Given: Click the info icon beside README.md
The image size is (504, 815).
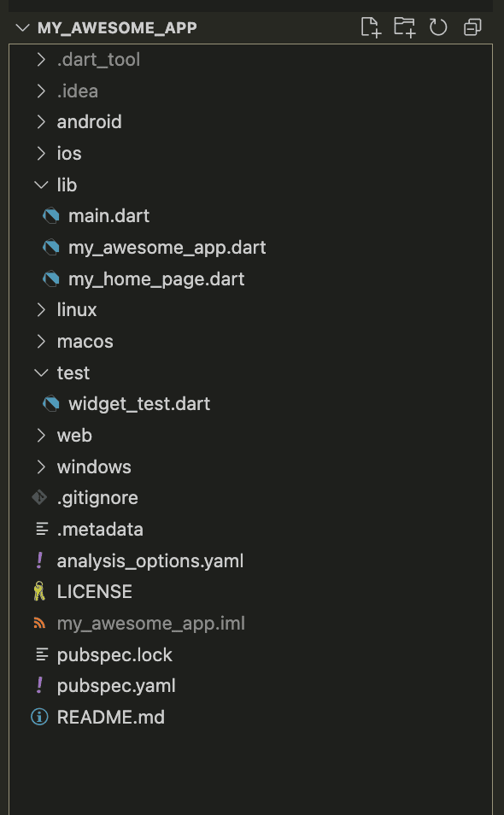Looking at the screenshot, I should click(x=41, y=717).
